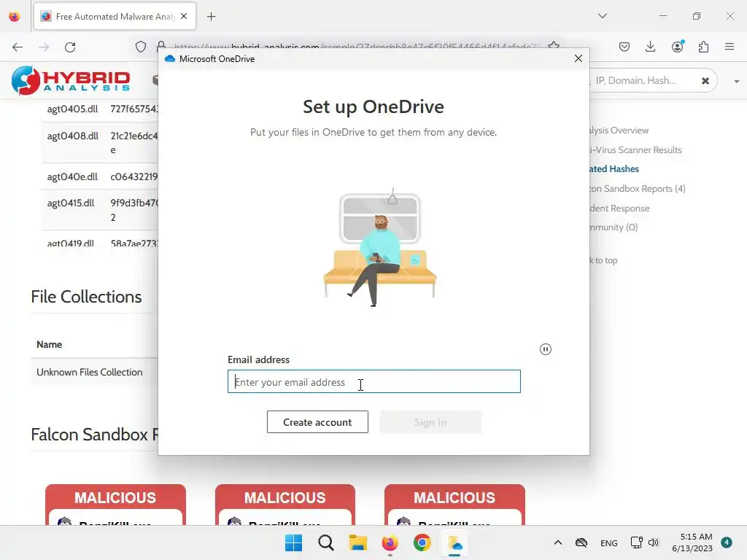Open the Firefox downloads panel
This screenshot has height=560, width=747.
(x=650, y=47)
